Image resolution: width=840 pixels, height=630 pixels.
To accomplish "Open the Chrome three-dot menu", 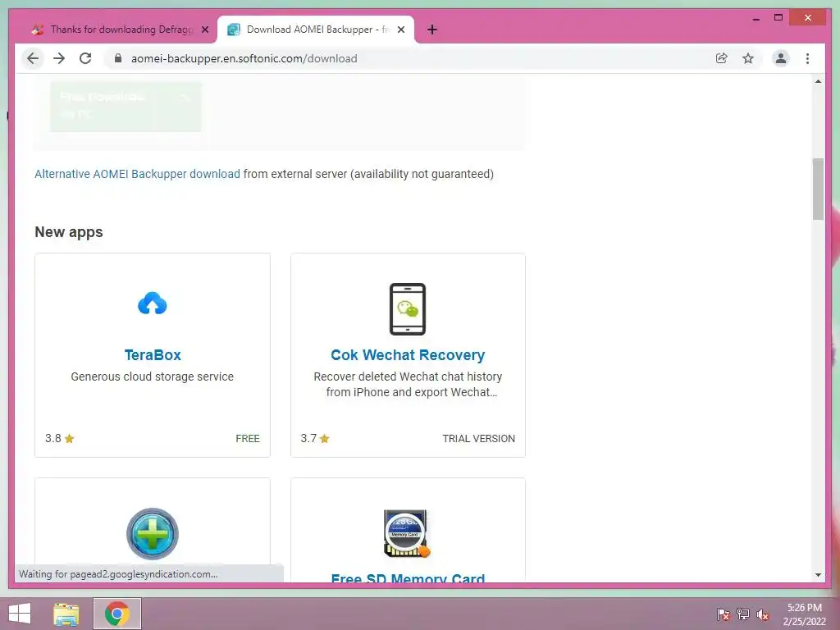I will click(807, 58).
